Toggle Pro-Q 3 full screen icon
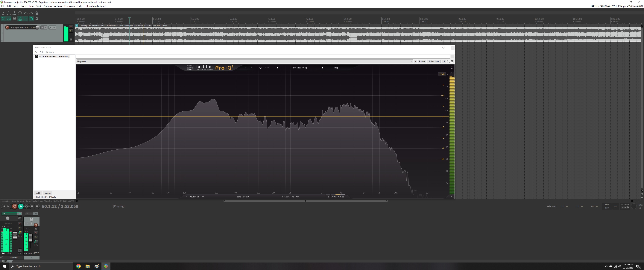The width and height of the screenshot is (644, 270). (x=452, y=68)
